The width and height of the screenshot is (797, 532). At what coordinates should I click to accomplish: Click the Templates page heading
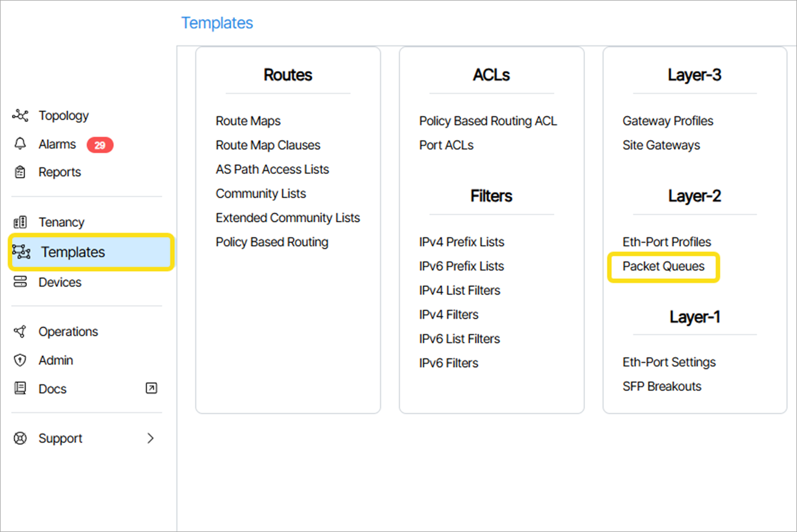coord(217,23)
